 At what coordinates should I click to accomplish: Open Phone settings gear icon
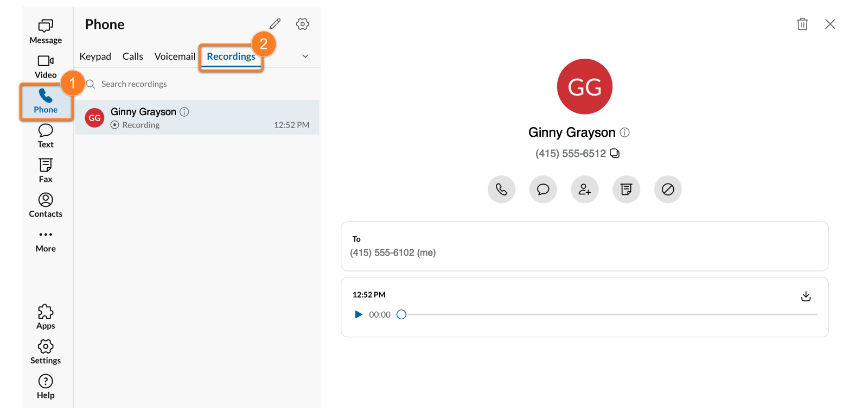(x=302, y=24)
